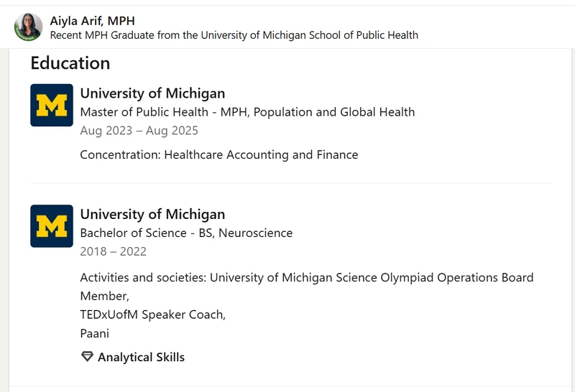This screenshot has width=575, height=392.
Task: Click the Education section heading
Action: pyautogui.click(x=70, y=63)
